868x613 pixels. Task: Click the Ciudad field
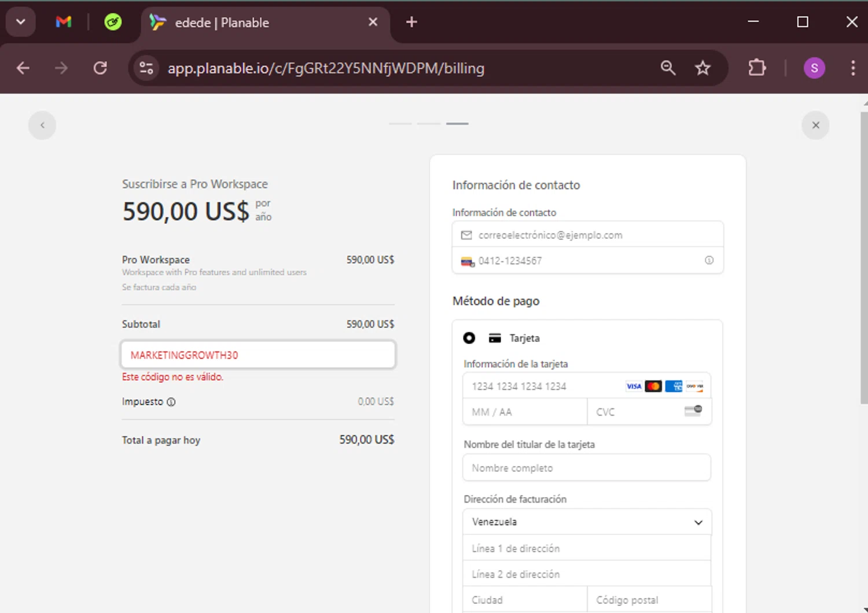[525, 600]
